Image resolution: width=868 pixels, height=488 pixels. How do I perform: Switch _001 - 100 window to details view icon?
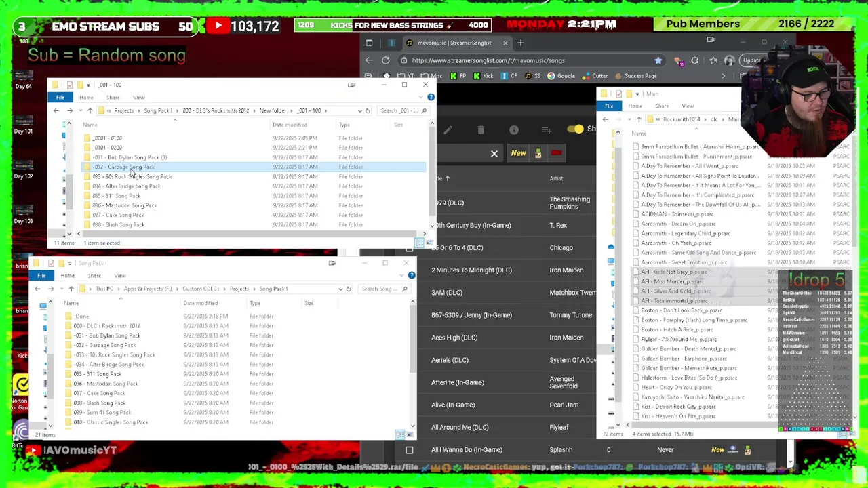pos(419,243)
